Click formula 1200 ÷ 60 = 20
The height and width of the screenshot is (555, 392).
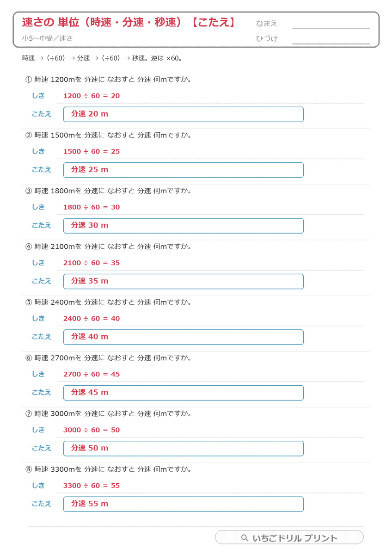92,96
